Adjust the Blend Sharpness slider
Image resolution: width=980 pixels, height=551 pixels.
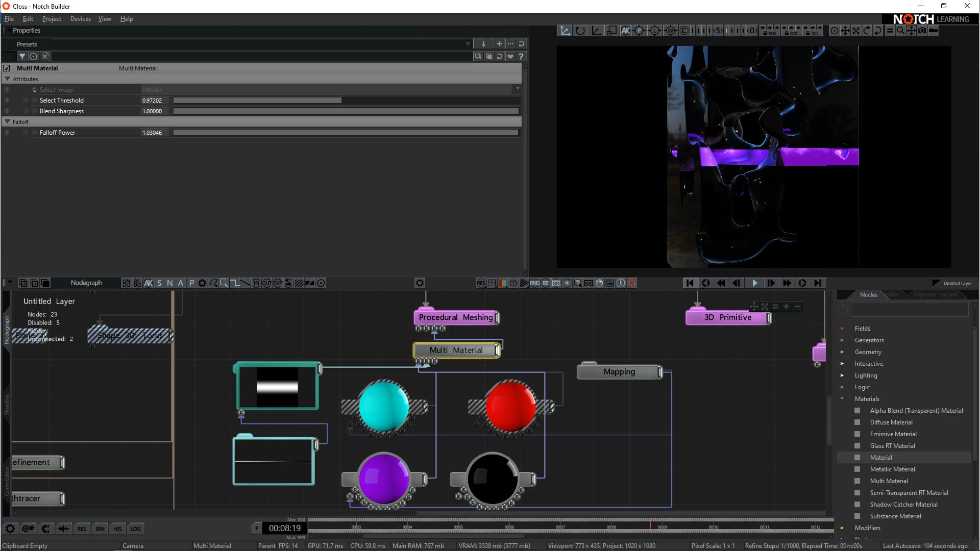[346, 111]
